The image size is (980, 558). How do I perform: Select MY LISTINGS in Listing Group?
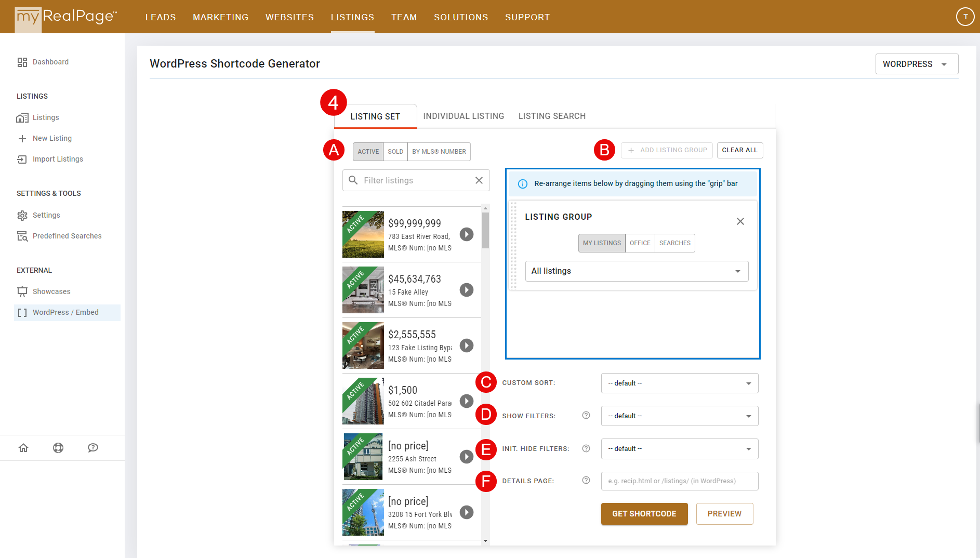pyautogui.click(x=602, y=243)
